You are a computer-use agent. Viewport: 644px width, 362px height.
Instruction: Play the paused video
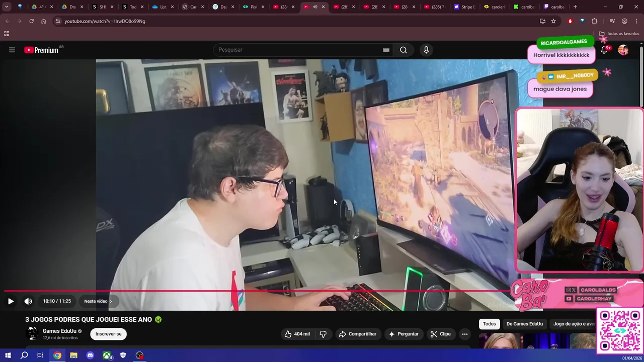click(x=11, y=301)
